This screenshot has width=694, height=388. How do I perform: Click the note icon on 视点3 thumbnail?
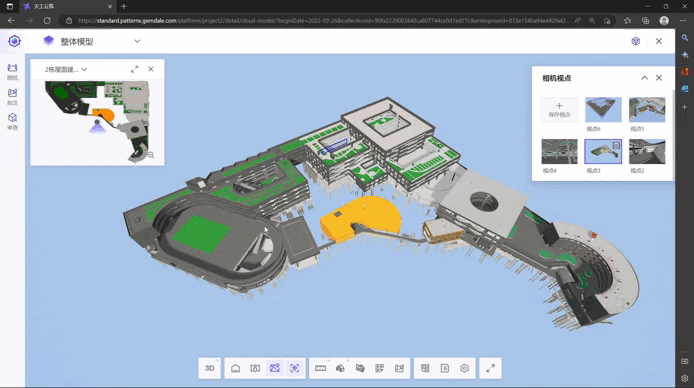(x=616, y=145)
